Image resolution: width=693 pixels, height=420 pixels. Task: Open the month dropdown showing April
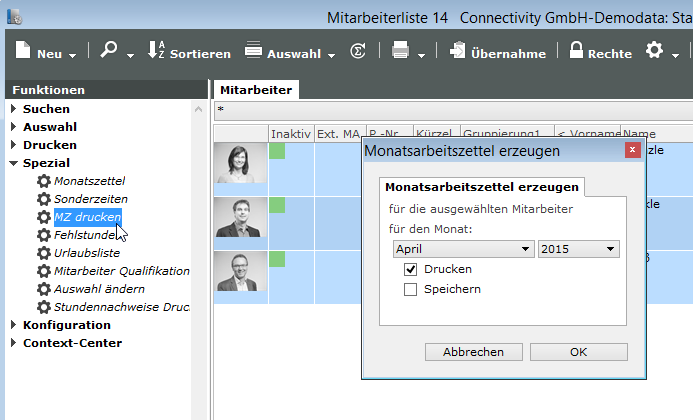(x=463, y=249)
